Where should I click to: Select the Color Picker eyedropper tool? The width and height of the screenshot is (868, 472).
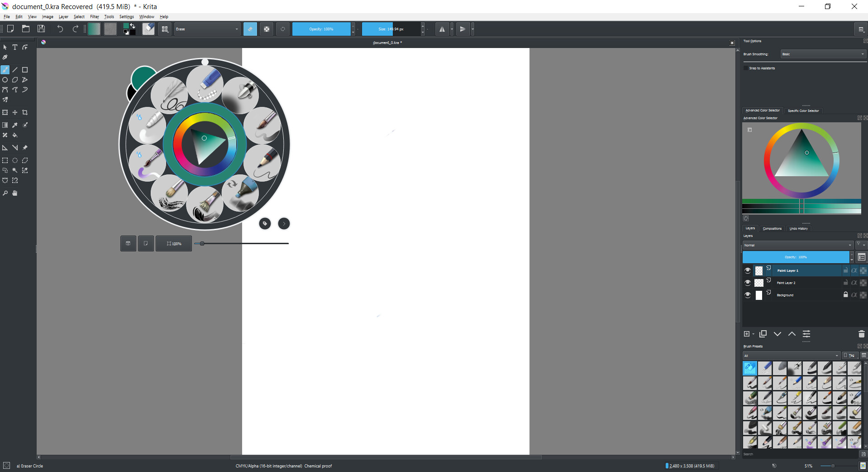[x=15, y=125]
